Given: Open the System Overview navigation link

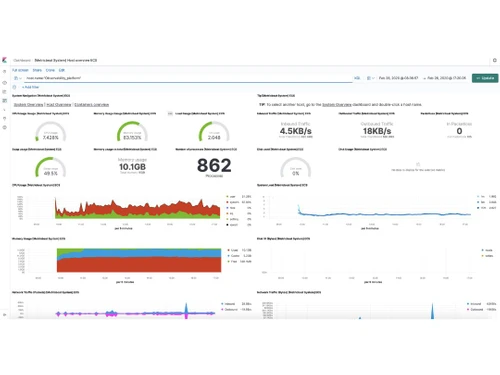Looking at the screenshot, I should pyautogui.click(x=29, y=105).
